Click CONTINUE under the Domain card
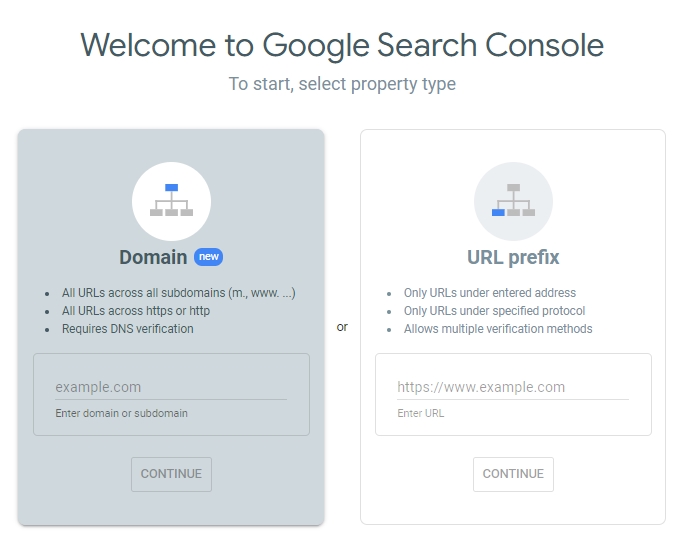Screen dimensions: 685x546 (171, 474)
